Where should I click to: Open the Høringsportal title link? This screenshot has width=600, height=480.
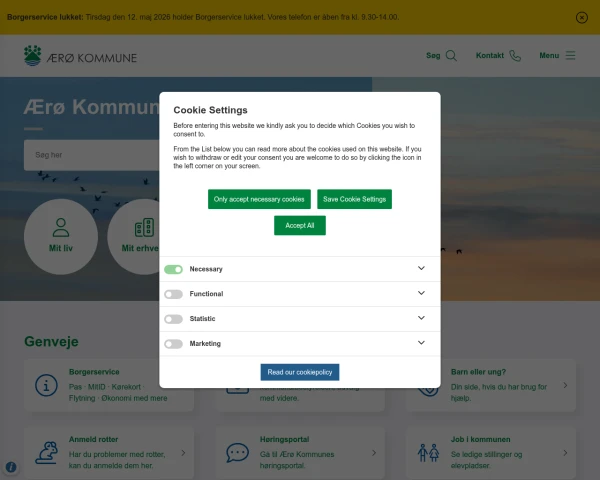point(284,439)
